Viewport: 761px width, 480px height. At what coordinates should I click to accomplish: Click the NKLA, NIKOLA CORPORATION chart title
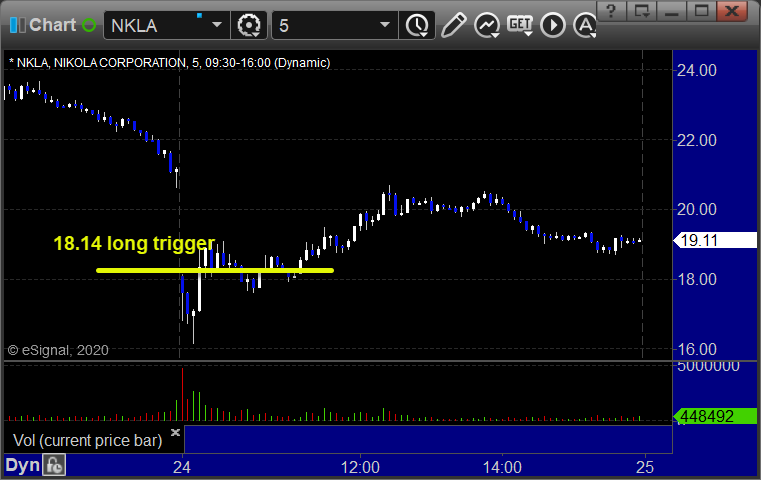[170, 63]
